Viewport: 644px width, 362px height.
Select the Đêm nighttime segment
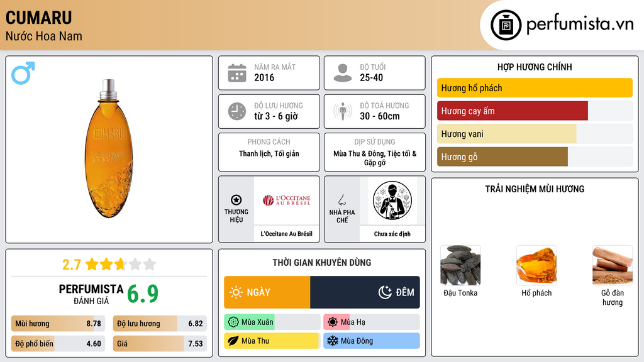click(365, 292)
